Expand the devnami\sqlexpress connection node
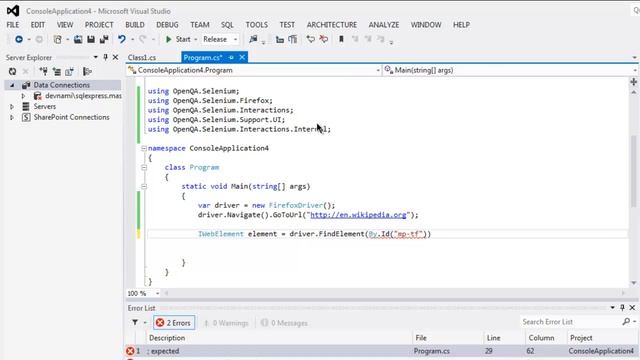The height and width of the screenshot is (360, 640). [23, 96]
